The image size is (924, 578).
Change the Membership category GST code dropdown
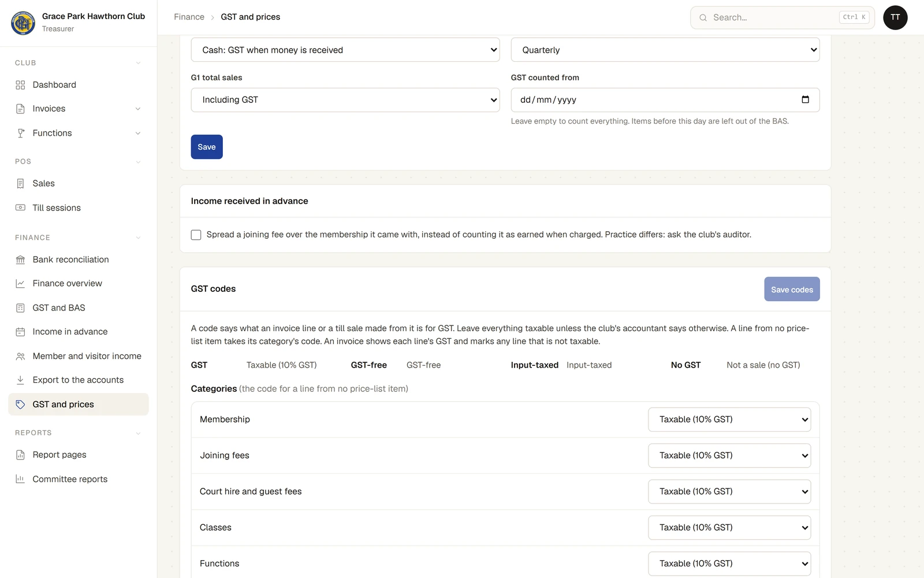point(729,420)
